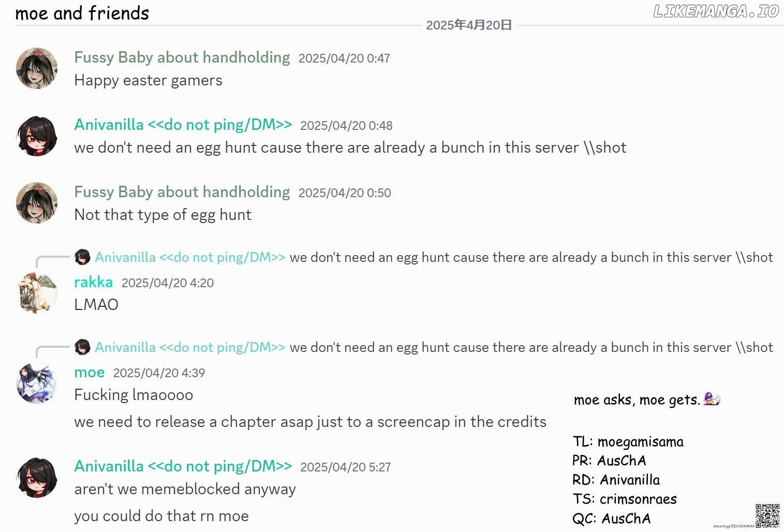This screenshot has width=784, height=532.
Task: Click the small reply avatar above rakka's message
Action: [82, 257]
